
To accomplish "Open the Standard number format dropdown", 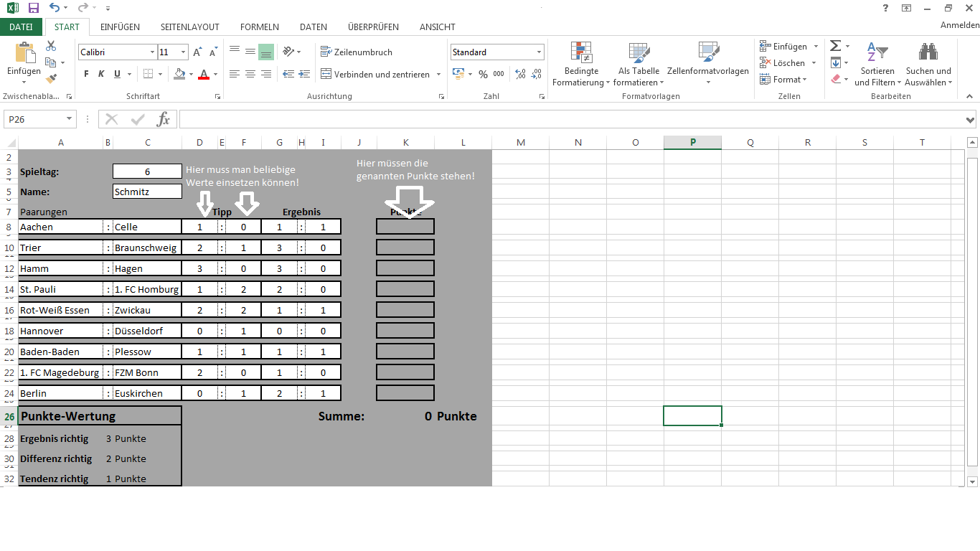I will point(540,52).
